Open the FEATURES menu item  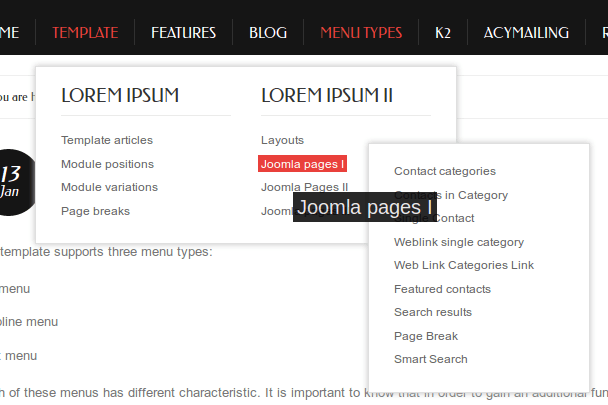[x=183, y=33]
